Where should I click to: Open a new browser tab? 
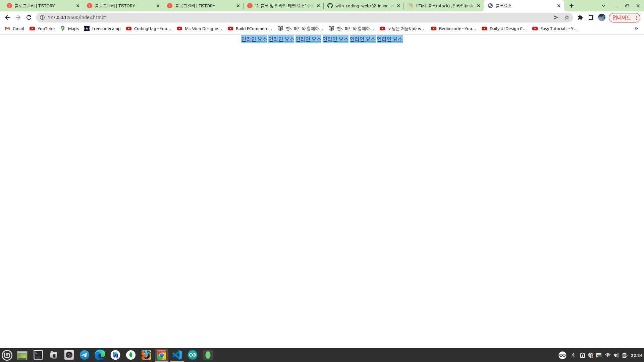coord(572,6)
